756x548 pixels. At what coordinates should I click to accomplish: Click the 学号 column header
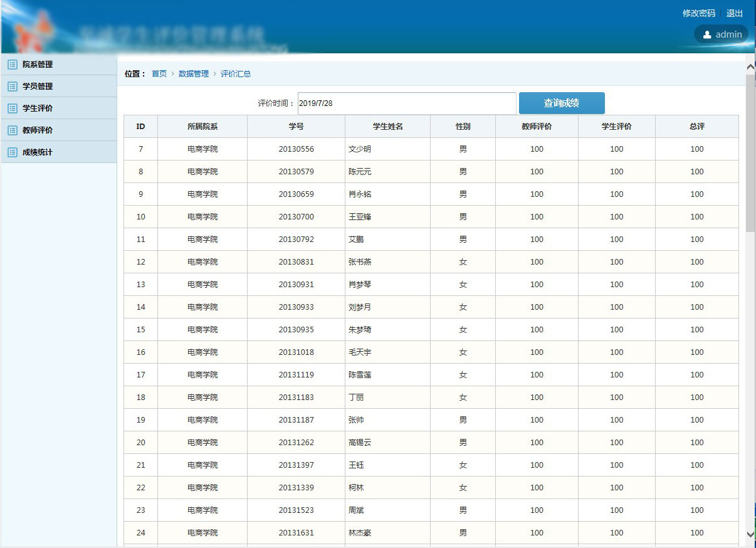tap(296, 127)
